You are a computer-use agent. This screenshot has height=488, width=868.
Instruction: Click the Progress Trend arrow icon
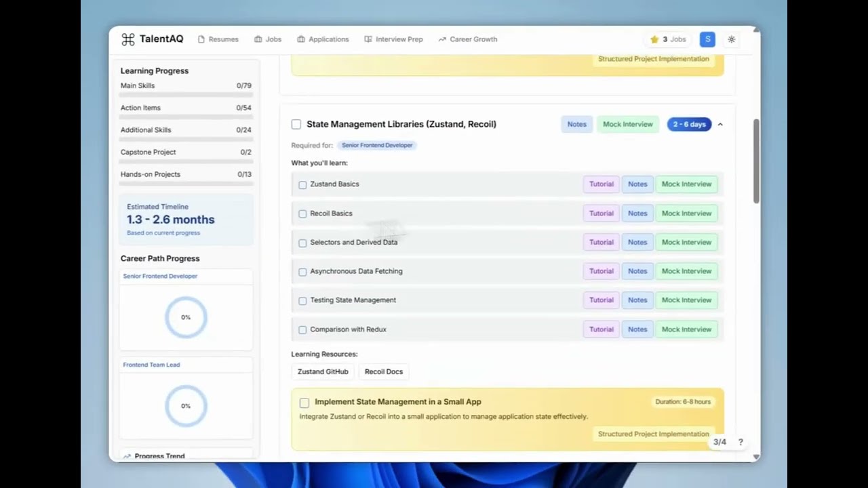(x=127, y=456)
